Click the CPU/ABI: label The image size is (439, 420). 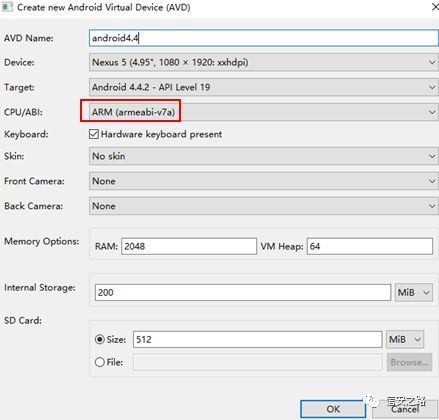click(x=23, y=112)
